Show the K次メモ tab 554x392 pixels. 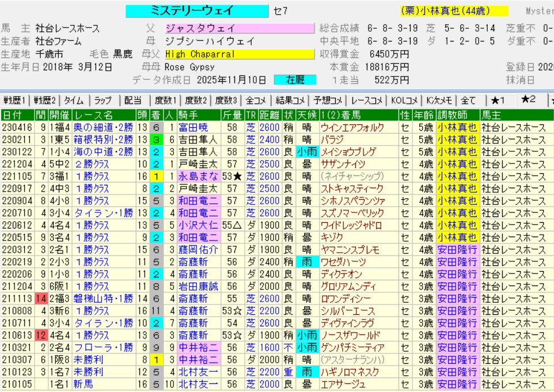pos(439,100)
